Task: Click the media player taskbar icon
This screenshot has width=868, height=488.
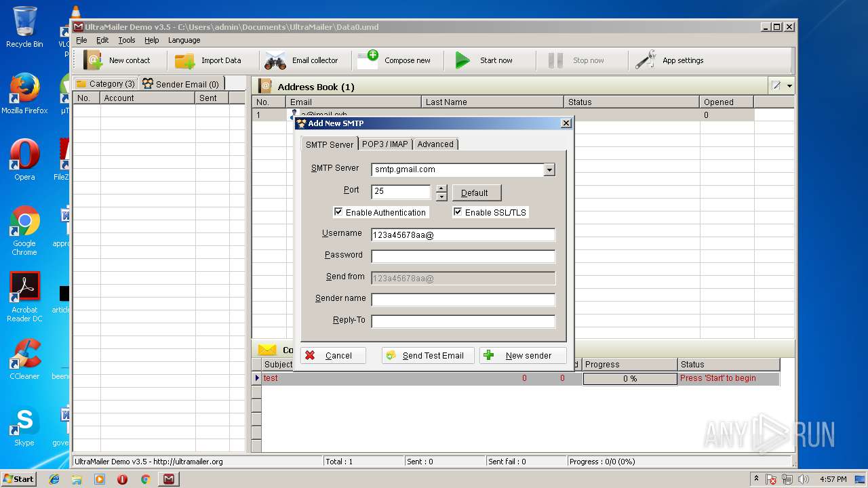Action: pyautogui.click(x=100, y=479)
